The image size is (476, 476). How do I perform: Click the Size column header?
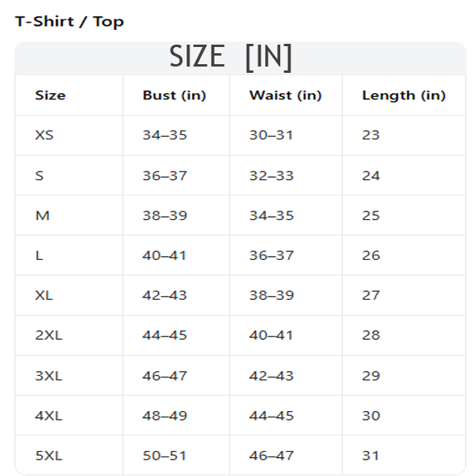50,96
